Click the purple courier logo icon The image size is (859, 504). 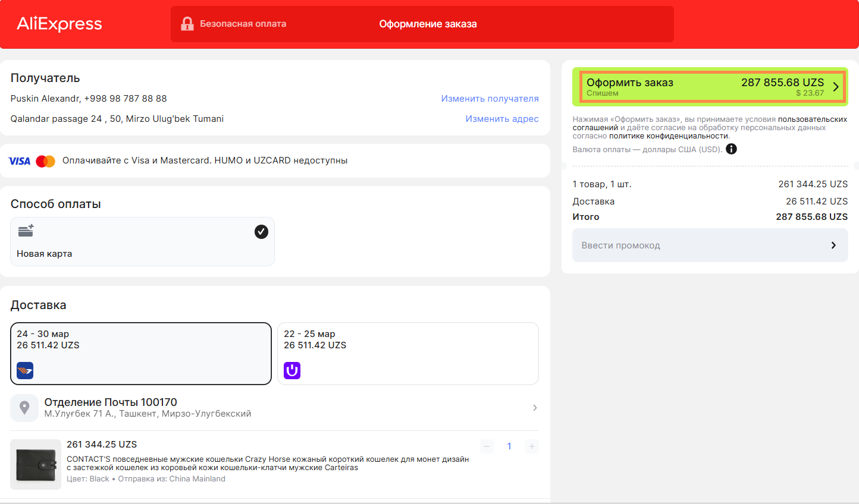pos(292,370)
